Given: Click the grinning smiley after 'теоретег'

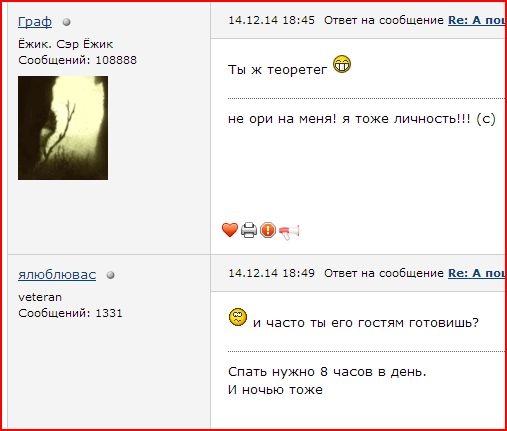Looking at the screenshot, I should coord(342,64).
